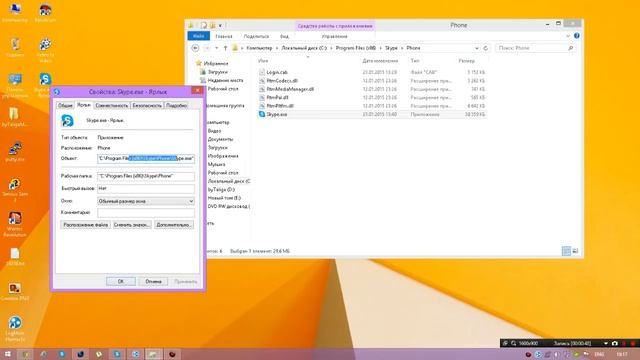The image size is (640, 360).
Task: Switch Explorer to large icons view icon
Action: [x=575, y=251]
